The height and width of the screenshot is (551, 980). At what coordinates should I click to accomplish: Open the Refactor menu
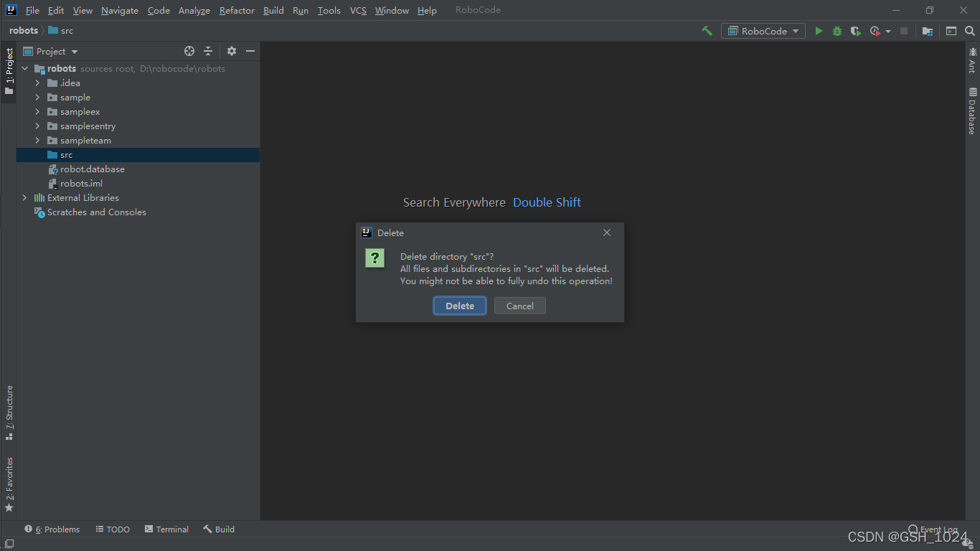pyautogui.click(x=237, y=10)
